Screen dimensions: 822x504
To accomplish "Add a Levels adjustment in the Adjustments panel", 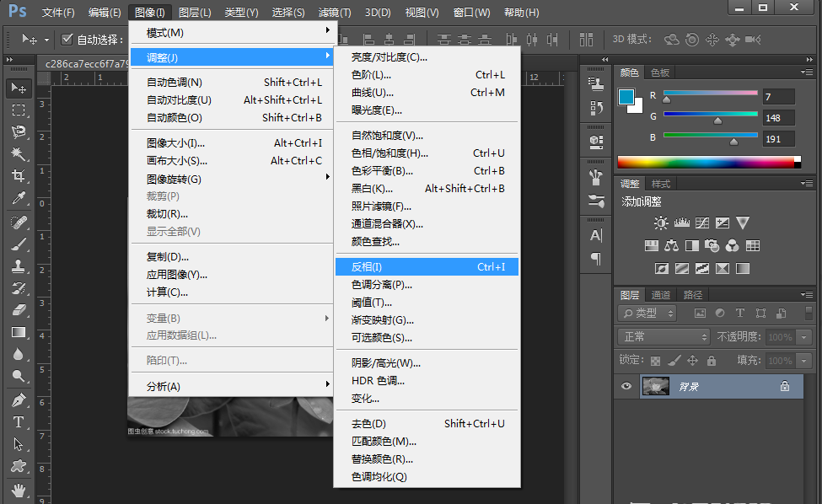I will 680,222.
